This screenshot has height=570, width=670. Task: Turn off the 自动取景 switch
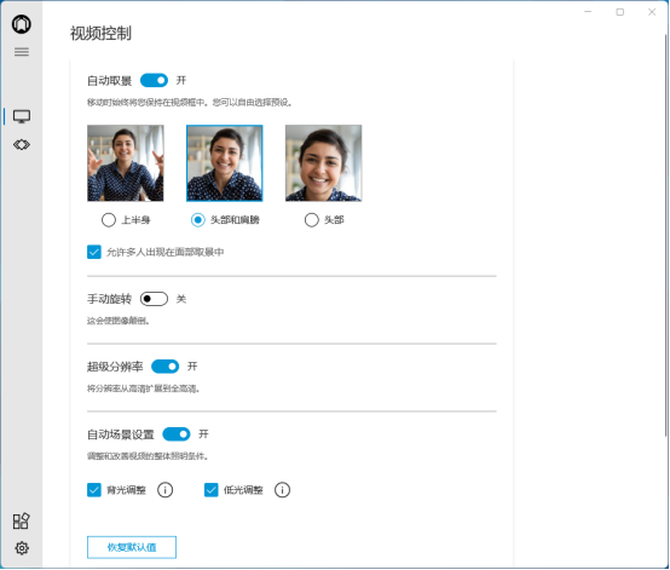coord(154,80)
